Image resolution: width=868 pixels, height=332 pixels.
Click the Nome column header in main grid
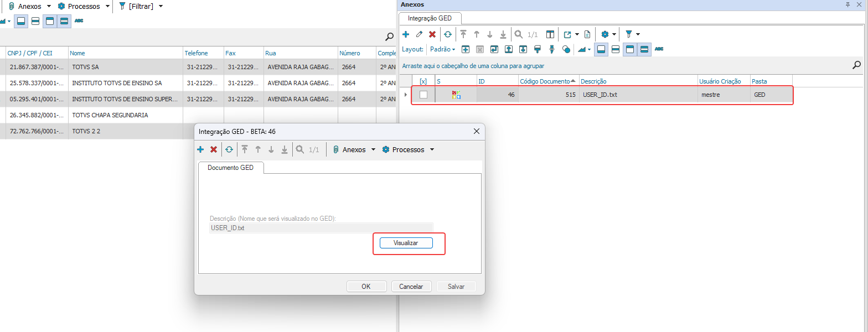126,53
